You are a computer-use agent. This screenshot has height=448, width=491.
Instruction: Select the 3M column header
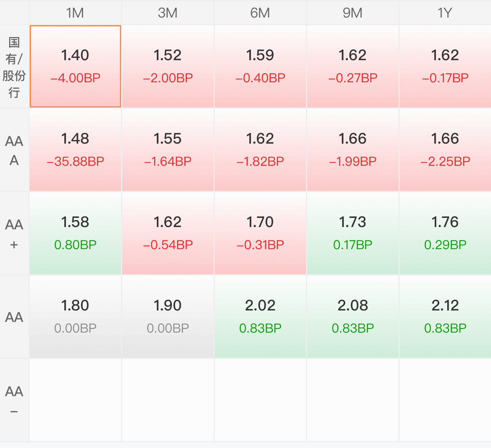[x=168, y=13]
